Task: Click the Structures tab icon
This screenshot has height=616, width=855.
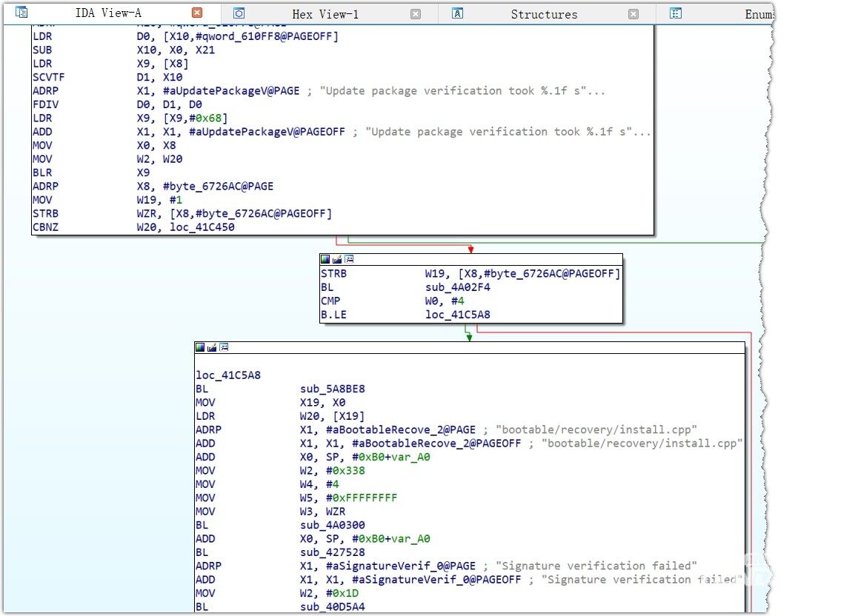Action: (458, 13)
